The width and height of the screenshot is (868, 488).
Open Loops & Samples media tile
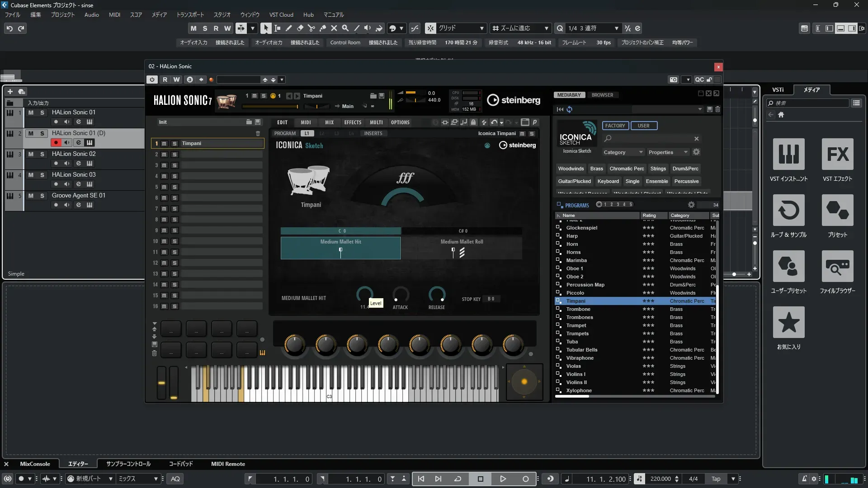point(788,211)
